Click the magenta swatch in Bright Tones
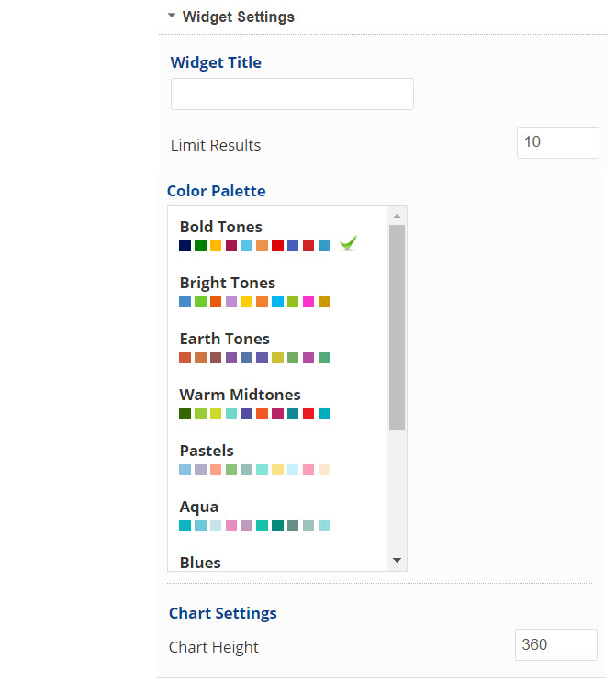The height and width of the screenshot is (681, 616). pos(308,302)
